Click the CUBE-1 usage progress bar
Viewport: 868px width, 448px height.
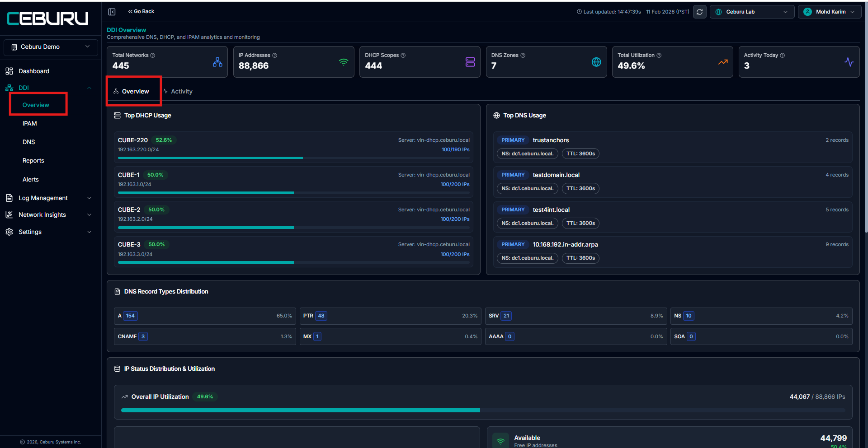(293, 193)
